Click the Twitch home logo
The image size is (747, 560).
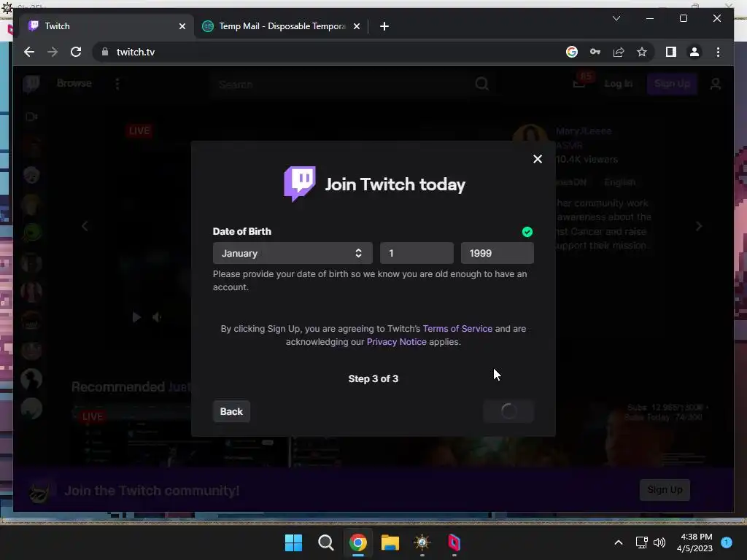point(31,84)
